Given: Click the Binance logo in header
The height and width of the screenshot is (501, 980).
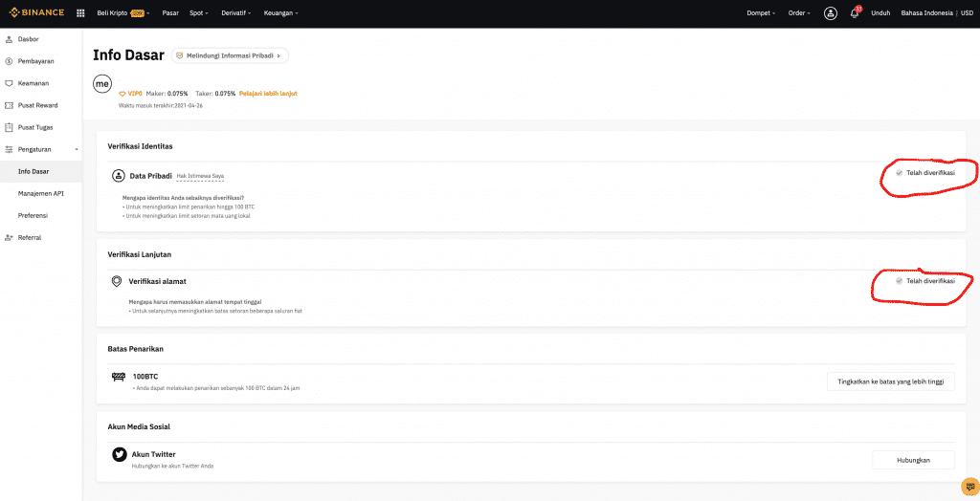Looking at the screenshot, I should pos(36,12).
